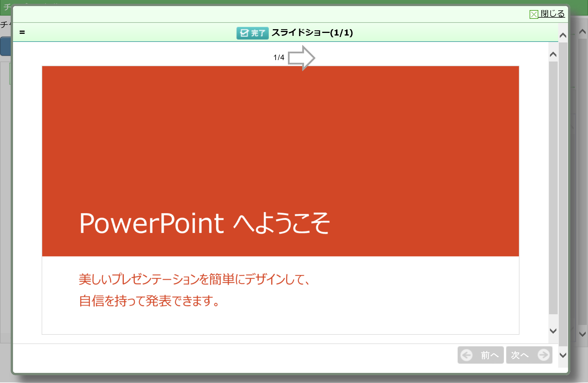Screen dimensions: 588x383
Task: Click the dialog scrollbar up arrow
Action: (563, 35)
